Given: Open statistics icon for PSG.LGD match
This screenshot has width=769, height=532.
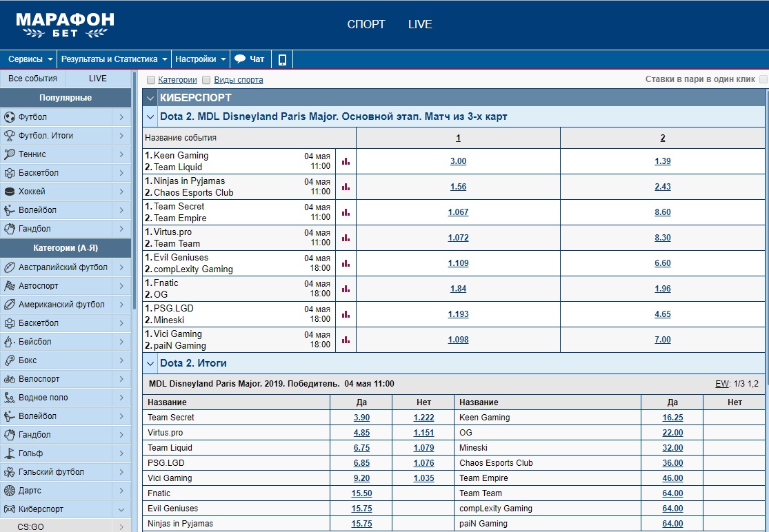Looking at the screenshot, I should point(346,314).
